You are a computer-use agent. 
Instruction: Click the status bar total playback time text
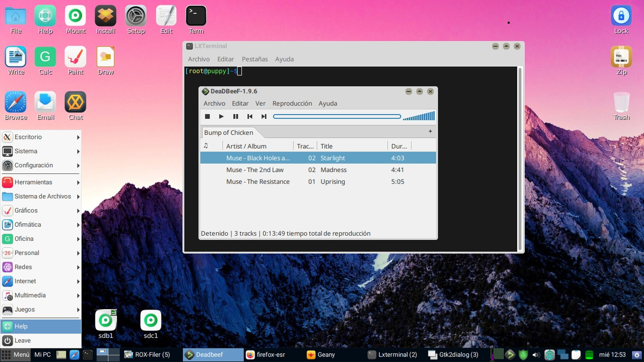316,234
